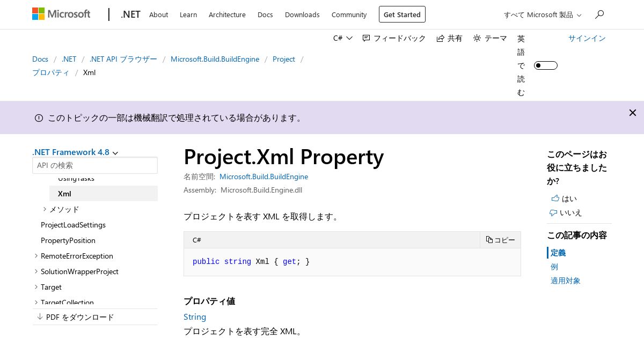Click the .NET brand link
Image resolution: width=644 pixels, height=338 pixels.
pos(130,14)
